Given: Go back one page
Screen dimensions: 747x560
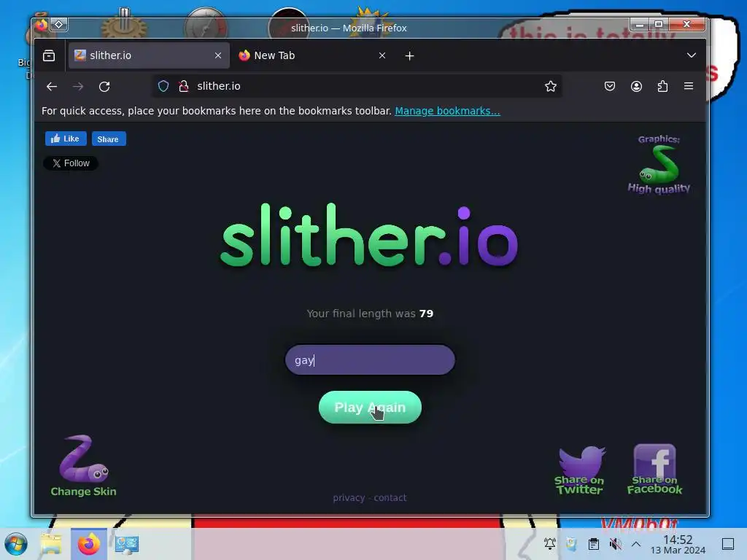Looking at the screenshot, I should (x=52, y=86).
